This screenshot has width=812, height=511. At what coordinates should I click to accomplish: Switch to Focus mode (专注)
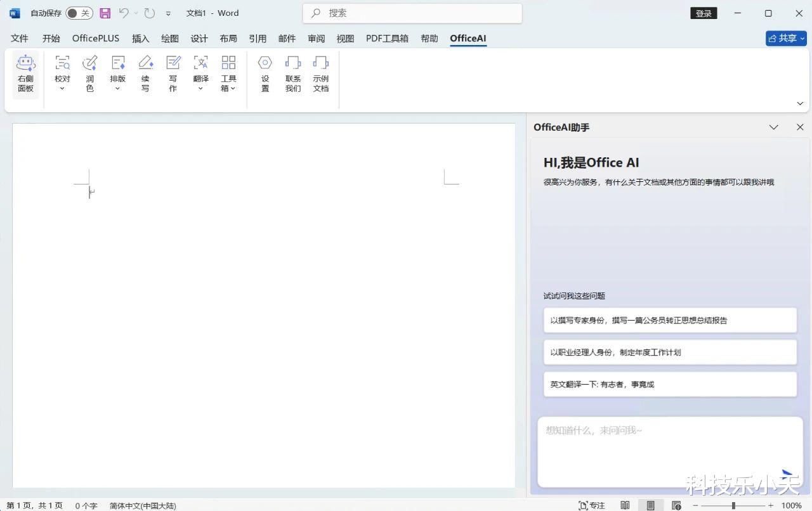click(592, 505)
